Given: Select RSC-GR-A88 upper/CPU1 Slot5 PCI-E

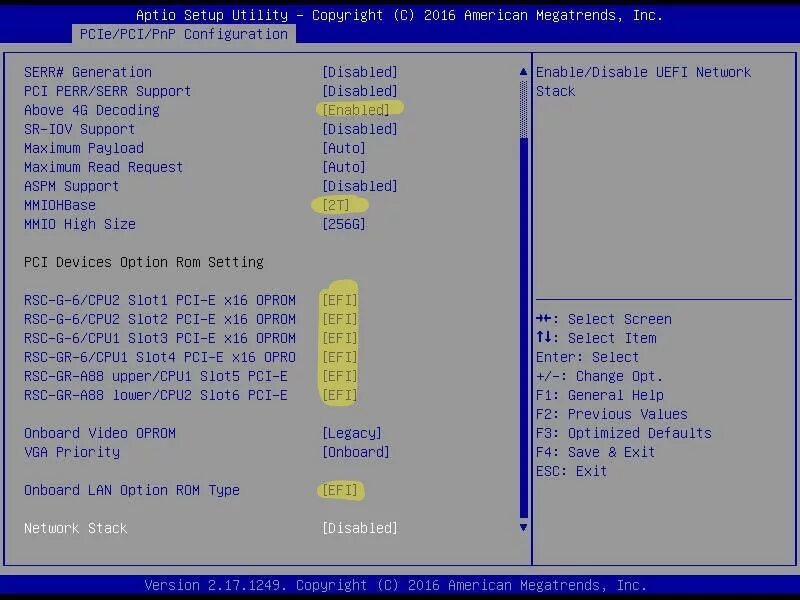Looking at the screenshot, I should [x=156, y=377].
